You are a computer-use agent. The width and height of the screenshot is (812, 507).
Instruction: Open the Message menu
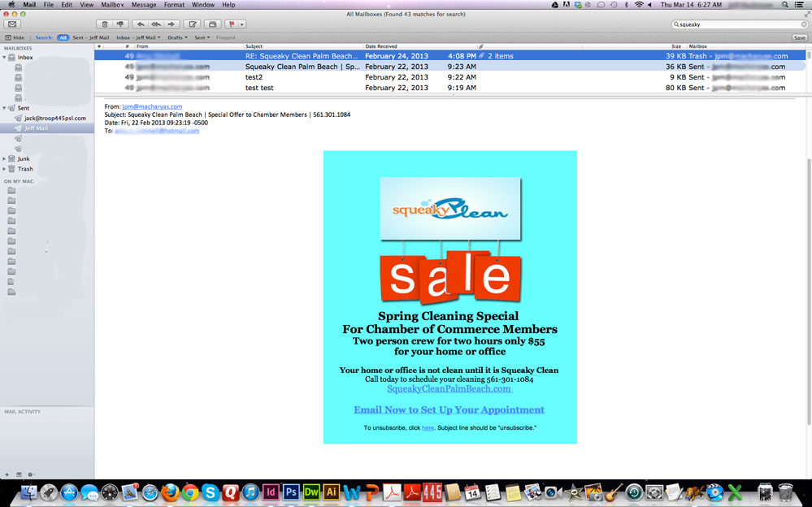pyautogui.click(x=144, y=5)
